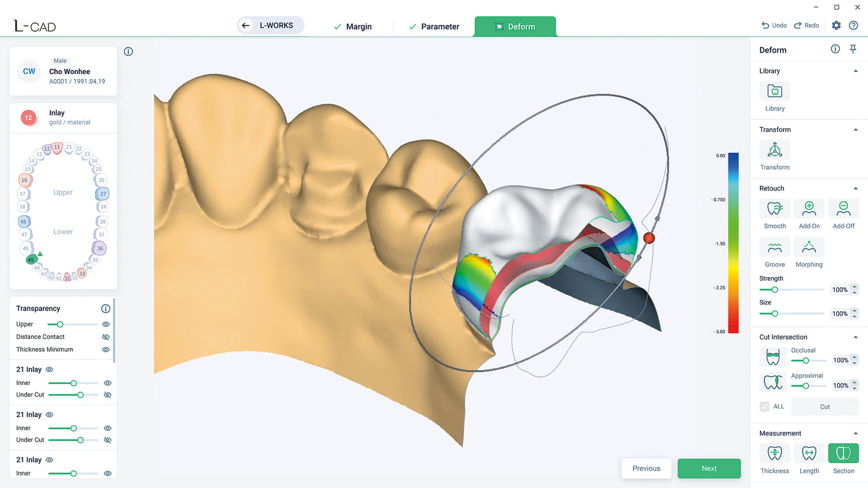Collapse the Retouch section
Screen dimensions: 868x488
point(855,188)
